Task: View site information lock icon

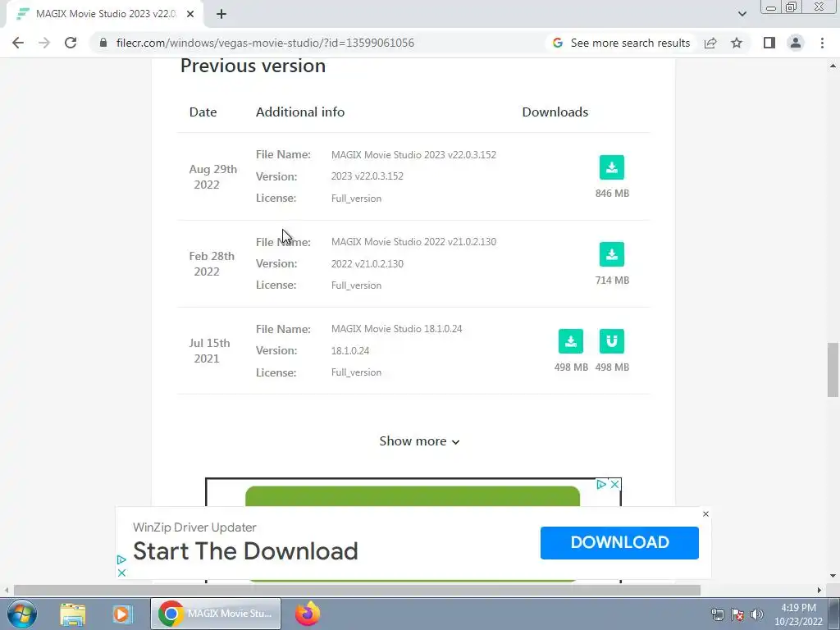Action: pos(103,43)
